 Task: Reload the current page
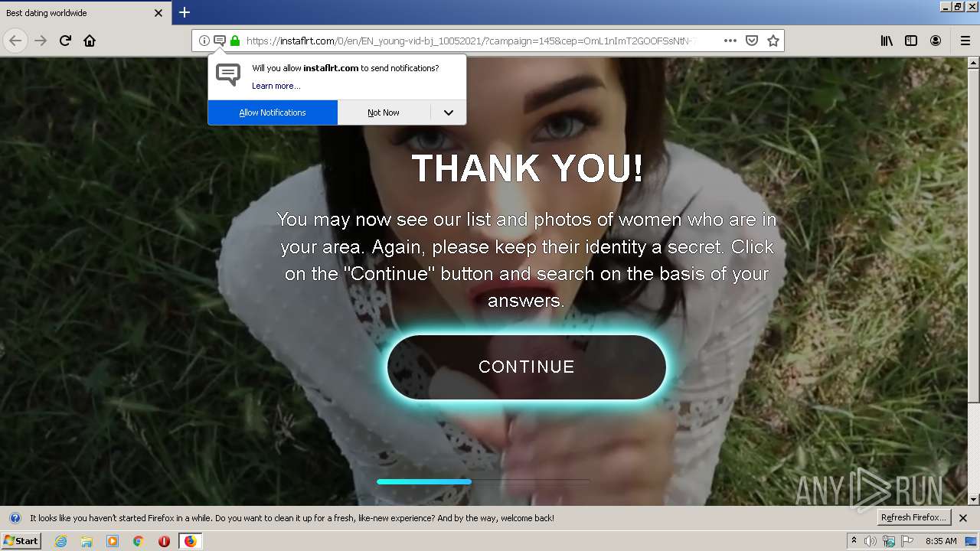[65, 41]
